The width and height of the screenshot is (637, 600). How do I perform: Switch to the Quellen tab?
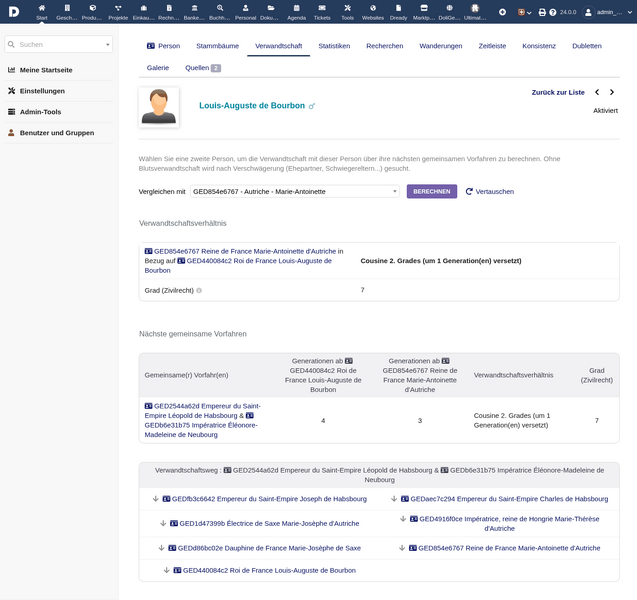coord(203,68)
